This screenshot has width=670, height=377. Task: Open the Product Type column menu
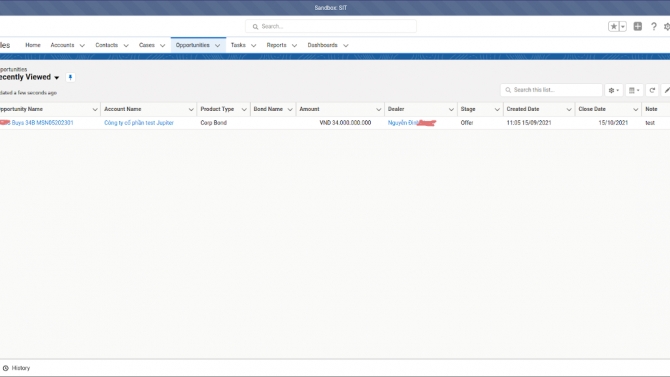click(x=244, y=109)
